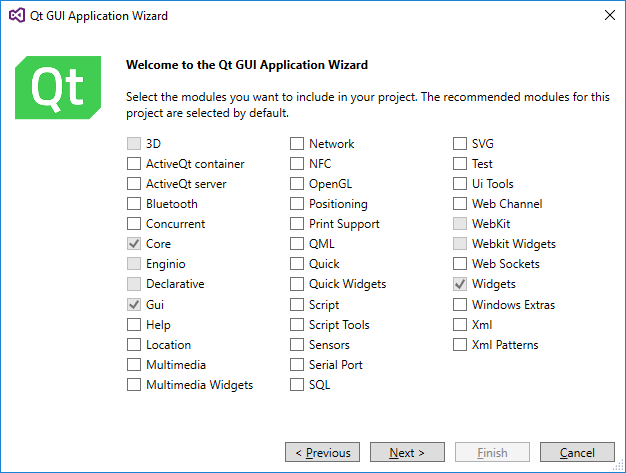Viewport: 626px width, 473px height.
Task: Enable the Web Sockets checkbox
Action: pyautogui.click(x=460, y=264)
